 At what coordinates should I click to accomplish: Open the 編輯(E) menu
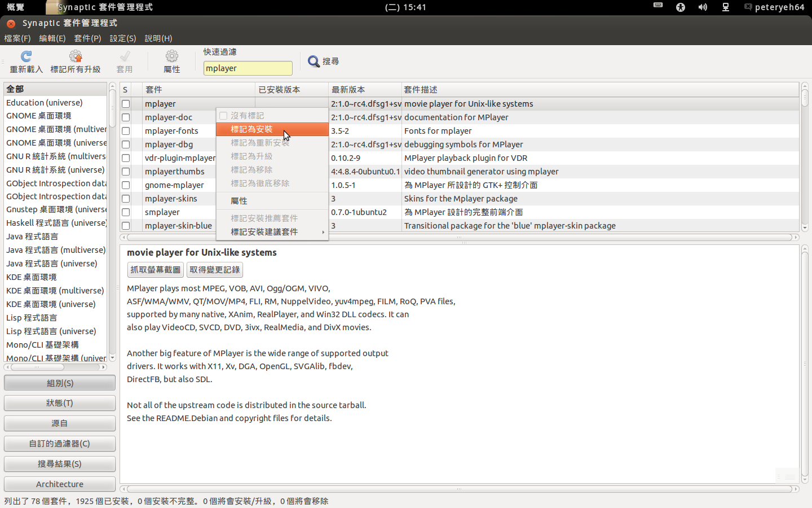point(52,38)
